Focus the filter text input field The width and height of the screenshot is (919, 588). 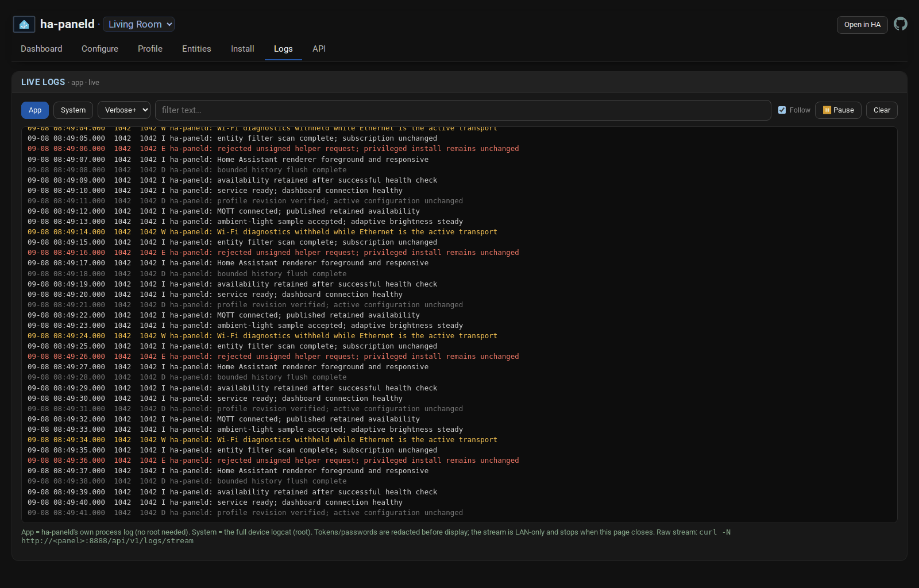click(x=463, y=110)
